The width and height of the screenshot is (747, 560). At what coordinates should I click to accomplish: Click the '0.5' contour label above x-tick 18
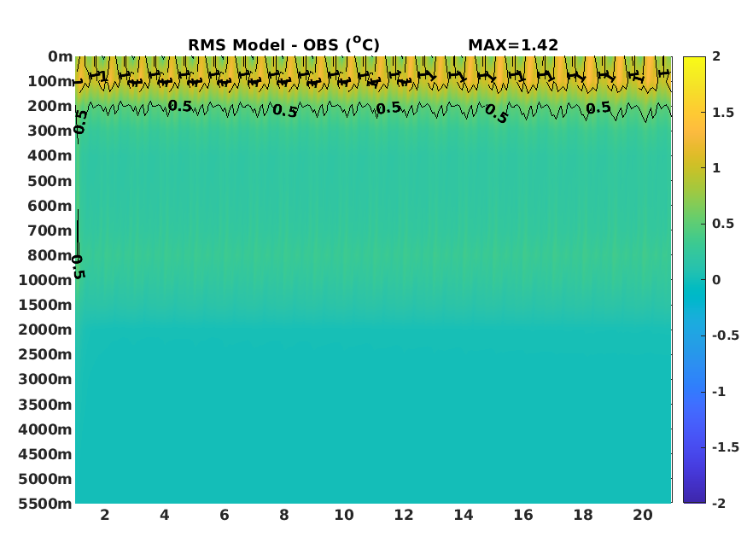pos(598,108)
